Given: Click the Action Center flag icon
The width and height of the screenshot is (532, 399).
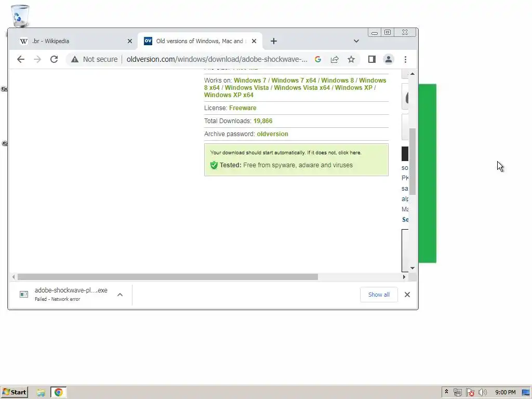Looking at the screenshot, I should (x=470, y=392).
